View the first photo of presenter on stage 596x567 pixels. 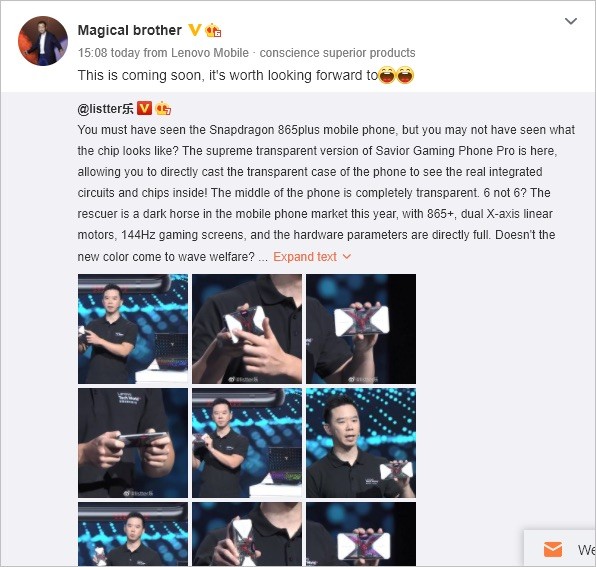[x=133, y=329]
